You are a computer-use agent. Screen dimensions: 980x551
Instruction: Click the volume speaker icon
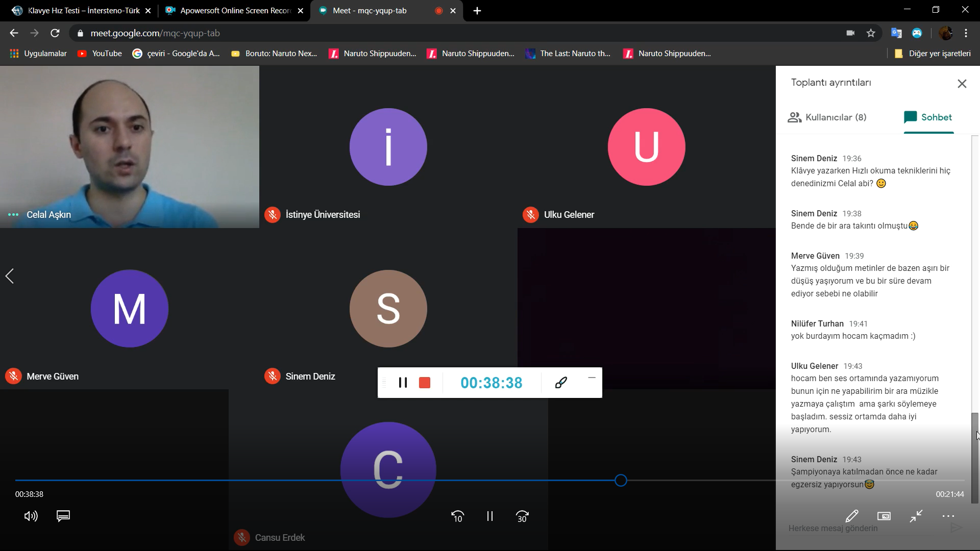click(x=31, y=516)
